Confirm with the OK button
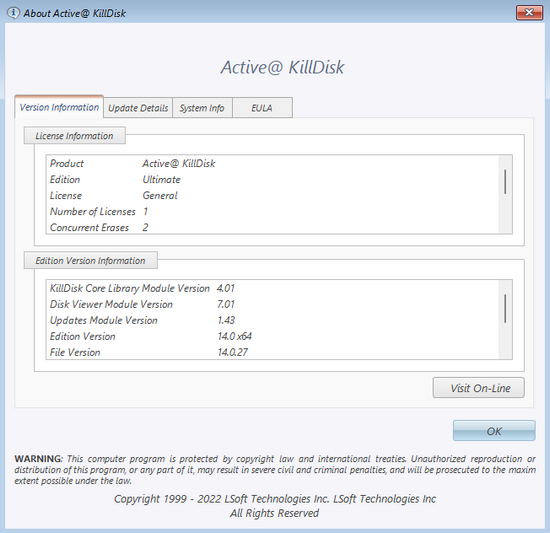Image resolution: width=550 pixels, height=533 pixels. click(x=494, y=431)
